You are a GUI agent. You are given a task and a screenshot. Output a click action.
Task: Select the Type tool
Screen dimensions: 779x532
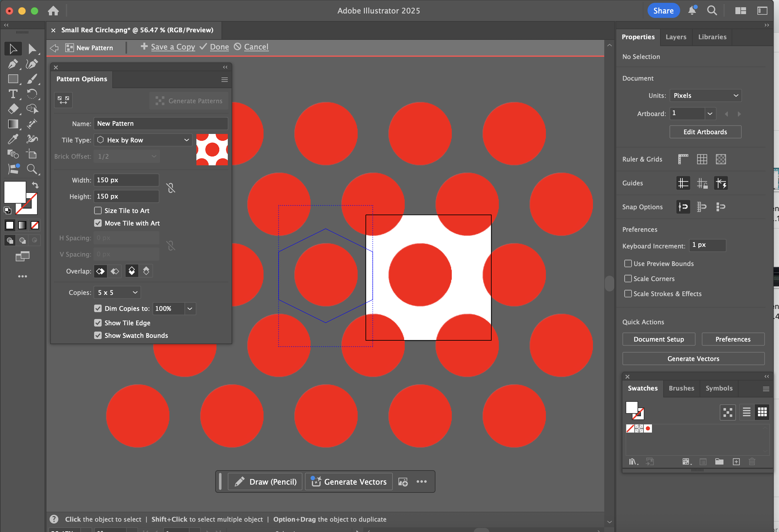pyautogui.click(x=13, y=94)
